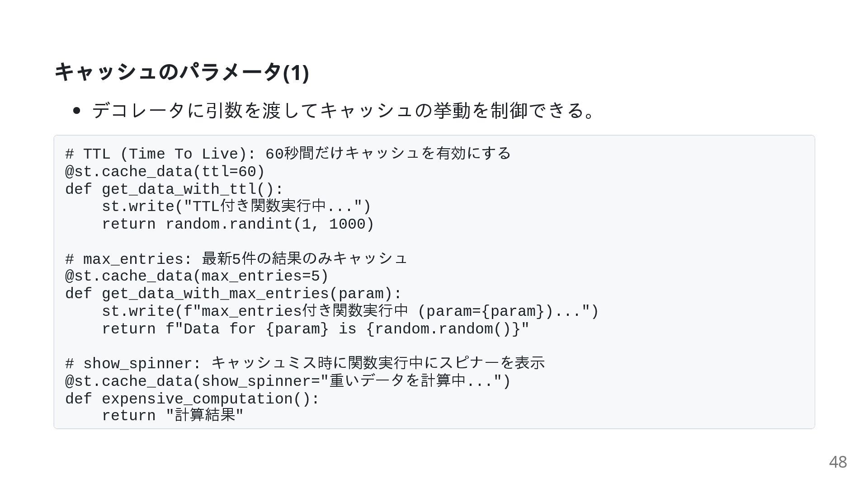This screenshot has width=868, height=488.
Task: Click the return f"Data for {param} line
Action: click(x=315, y=329)
